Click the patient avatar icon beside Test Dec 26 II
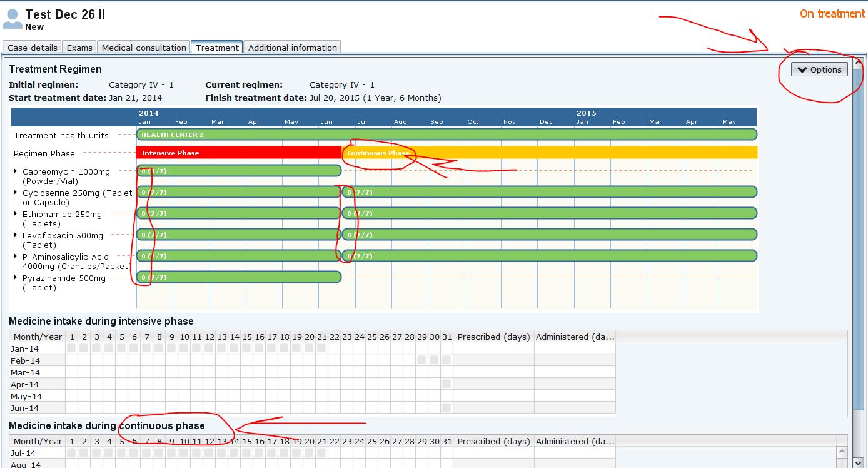The height and width of the screenshot is (468, 868). (12, 18)
